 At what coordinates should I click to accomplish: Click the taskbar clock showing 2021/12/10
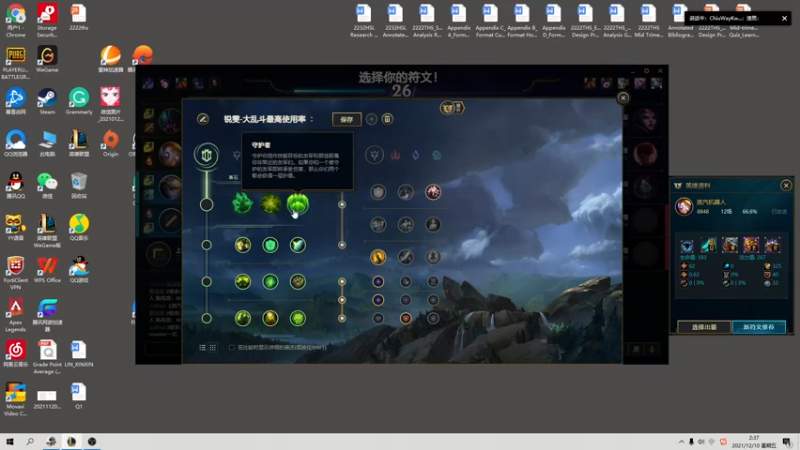754,442
